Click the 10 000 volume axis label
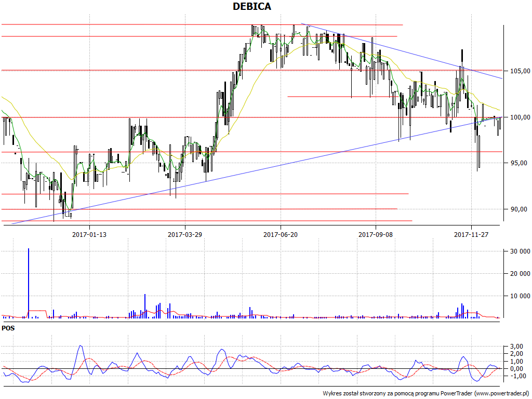The width and height of the screenshot is (532, 399). pos(520,296)
